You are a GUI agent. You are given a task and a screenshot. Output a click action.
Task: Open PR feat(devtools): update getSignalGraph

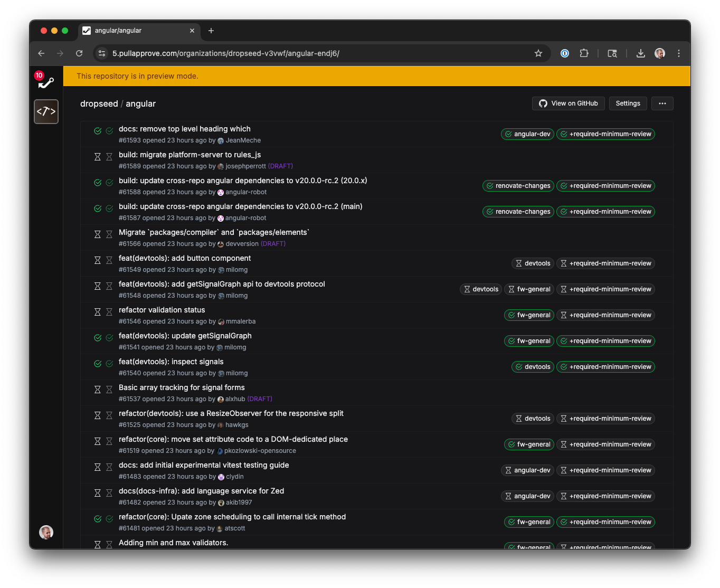(x=185, y=336)
